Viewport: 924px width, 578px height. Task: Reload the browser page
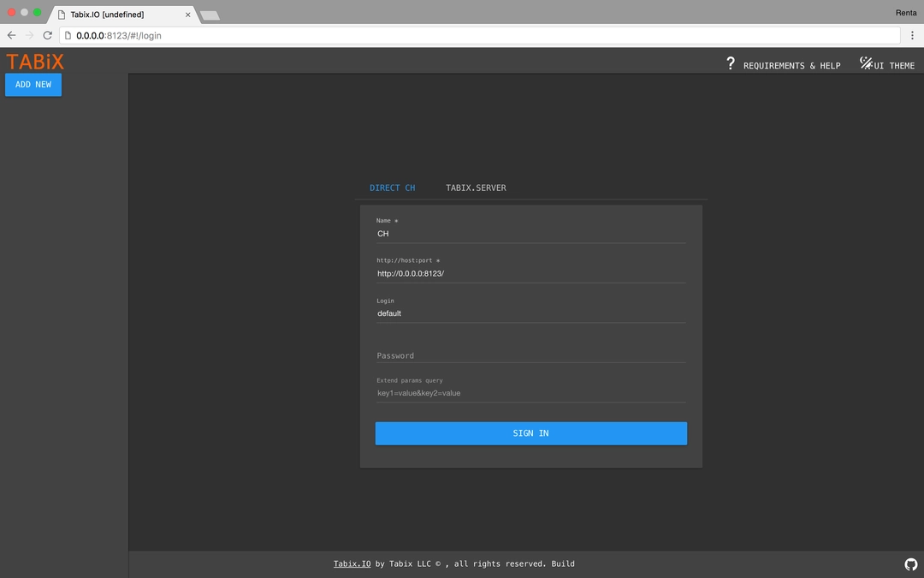(48, 35)
